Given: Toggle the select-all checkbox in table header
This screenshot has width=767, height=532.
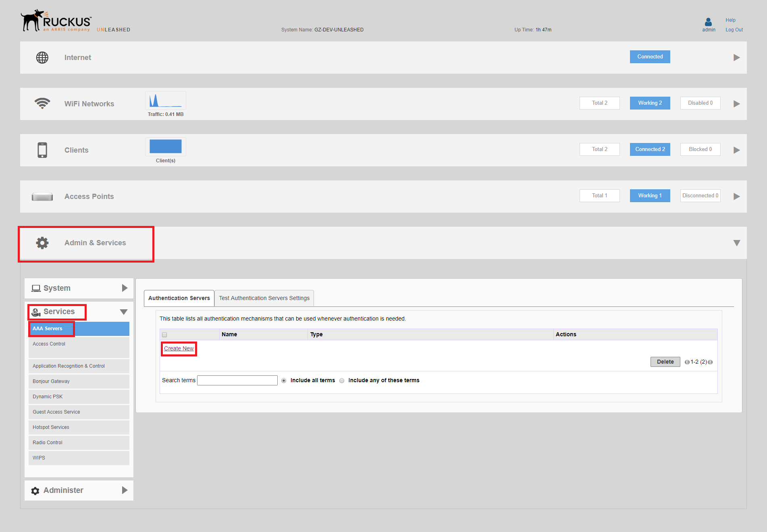Looking at the screenshot, I should click(164, 335).
